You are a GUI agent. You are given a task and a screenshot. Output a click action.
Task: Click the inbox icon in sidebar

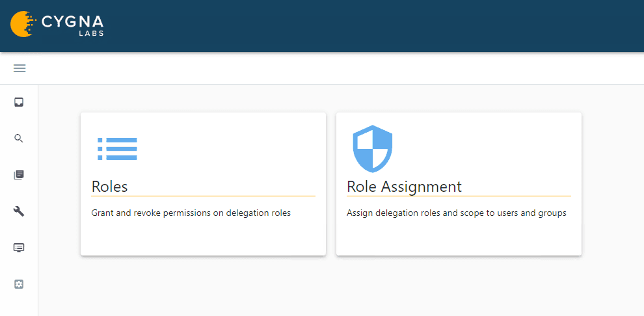tap(19, 102)
